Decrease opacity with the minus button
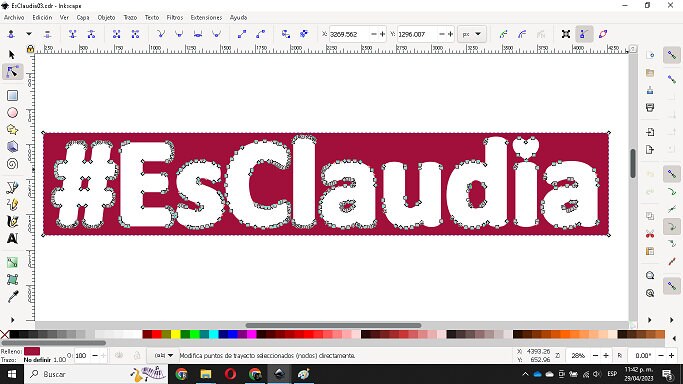683x384 pixels. 95,356
